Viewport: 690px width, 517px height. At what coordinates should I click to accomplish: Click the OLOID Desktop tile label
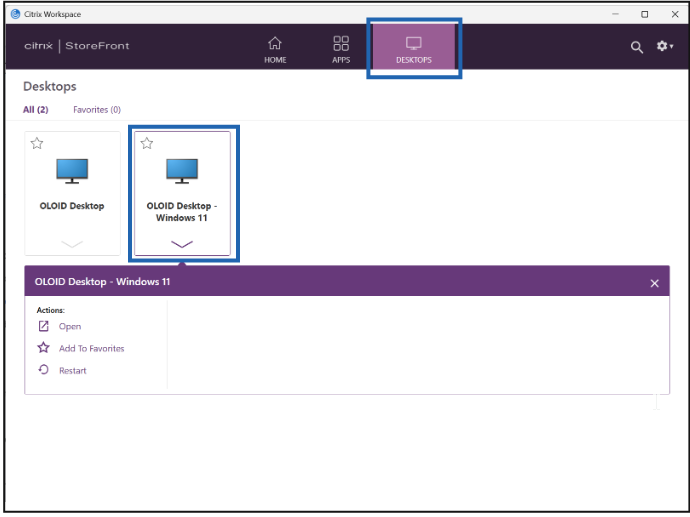click(72, 206)
